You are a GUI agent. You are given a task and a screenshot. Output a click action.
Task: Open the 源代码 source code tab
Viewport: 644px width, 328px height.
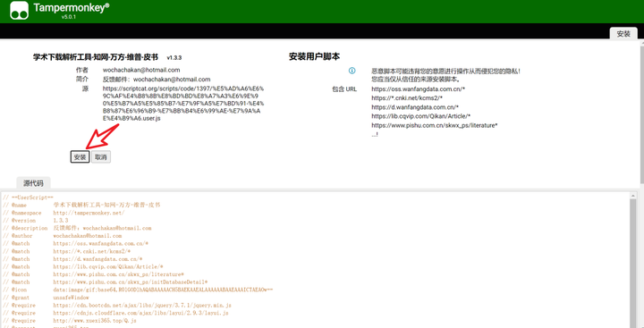point(33,183)
